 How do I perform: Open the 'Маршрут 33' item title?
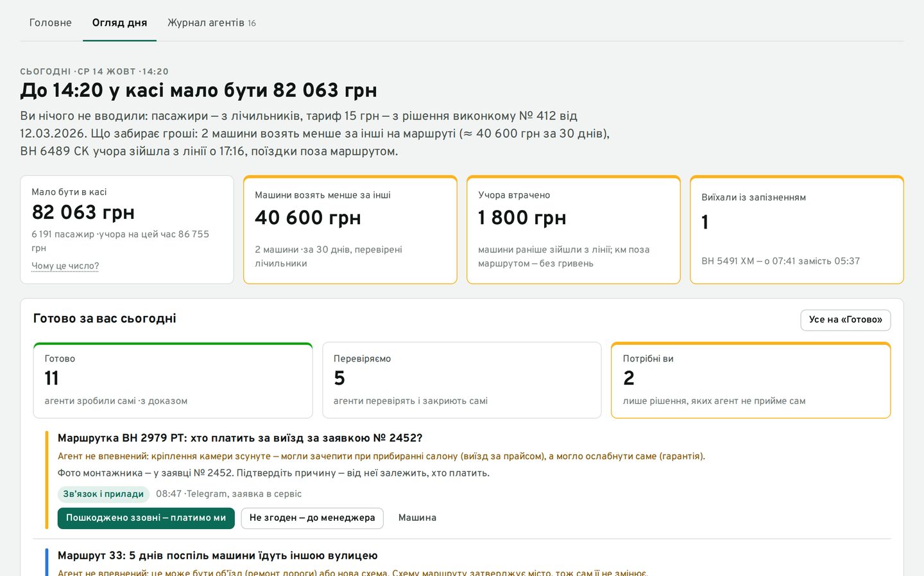(x=218, y=555)
